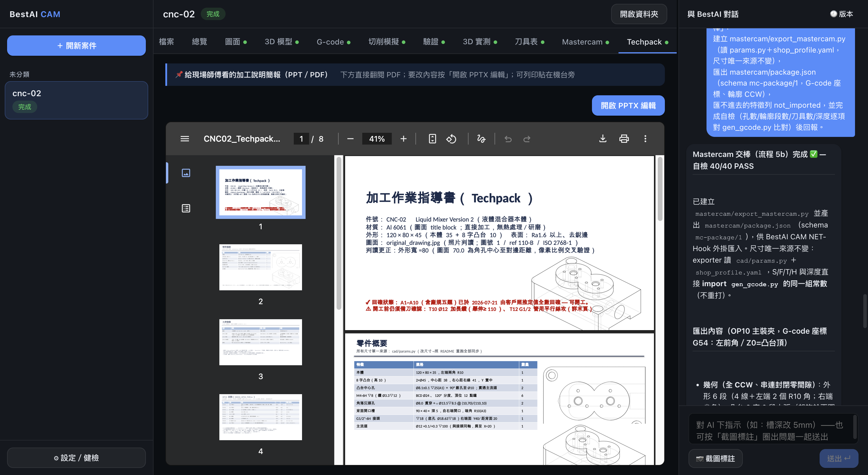This screenshot has width=868, height=475.
Task: Click 開啟 PPTX 編輯 button
Action: click(x=628, y=105)
